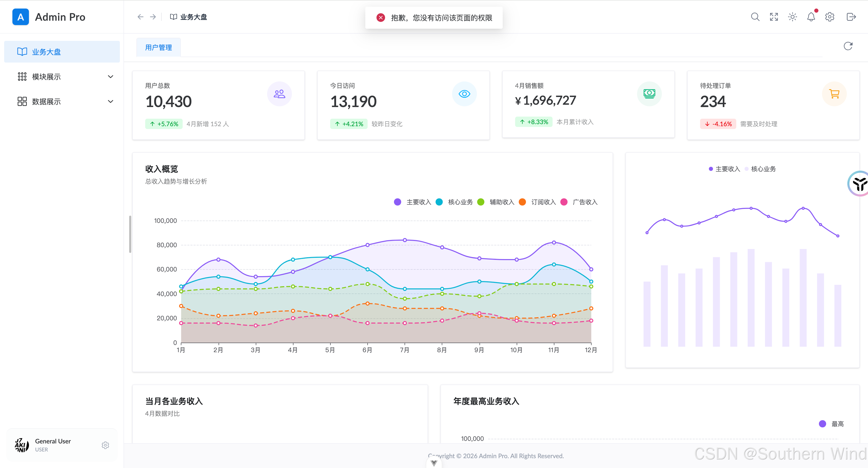The height and width of the screenshot is (468, 868).
Task: Click the collapse arrow at page bottom
Action: [x=434, y=463]
